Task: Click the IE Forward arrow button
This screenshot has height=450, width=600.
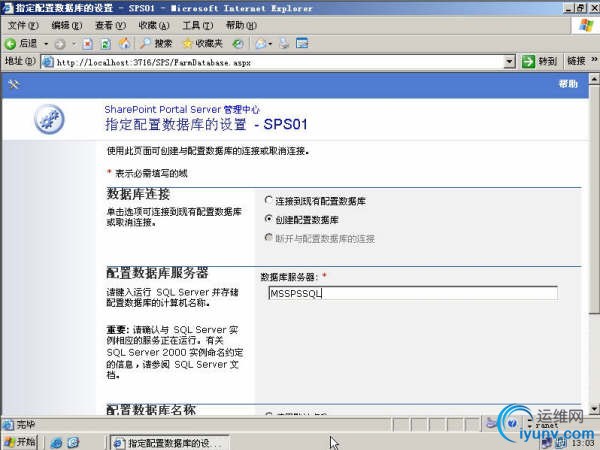Action: [60, 44]
